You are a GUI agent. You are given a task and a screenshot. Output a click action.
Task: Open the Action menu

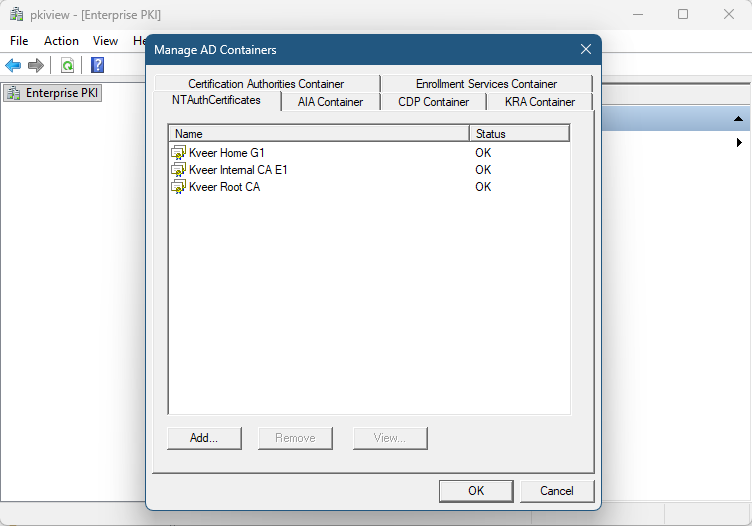coord(61,41)
